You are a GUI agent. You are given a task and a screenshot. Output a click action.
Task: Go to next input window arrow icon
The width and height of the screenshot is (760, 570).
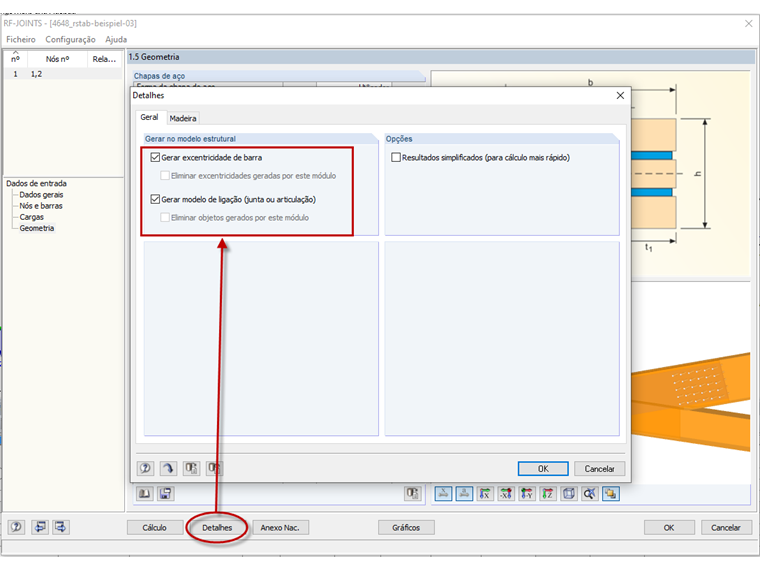point(61,527)
